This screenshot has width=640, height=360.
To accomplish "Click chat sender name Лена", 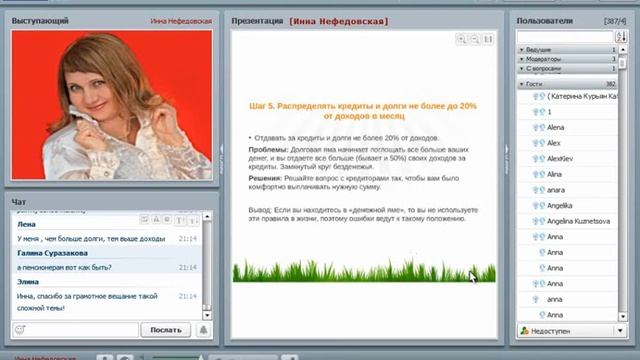I will pos(27,224).
